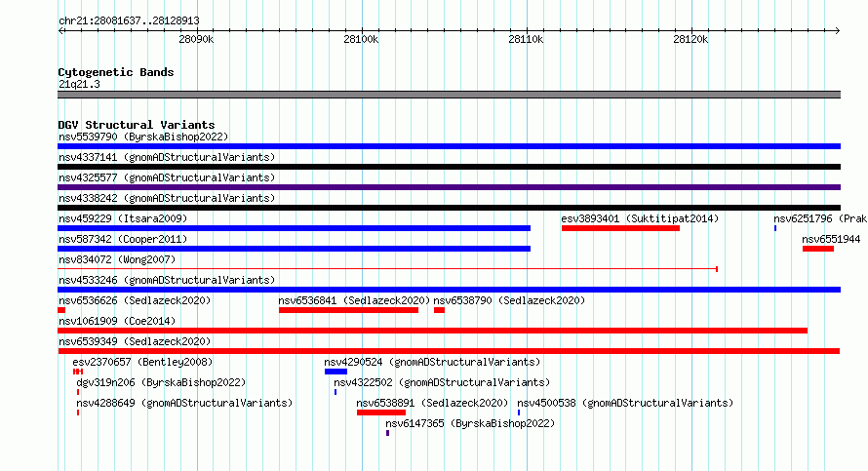The image size is (868, 471).
Task: Open nsv6539349 (Sedlazeck2020) label
Action: [135, 341]
